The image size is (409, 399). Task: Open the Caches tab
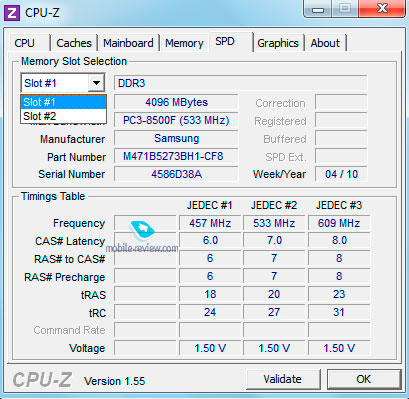[x=74, y=43]
